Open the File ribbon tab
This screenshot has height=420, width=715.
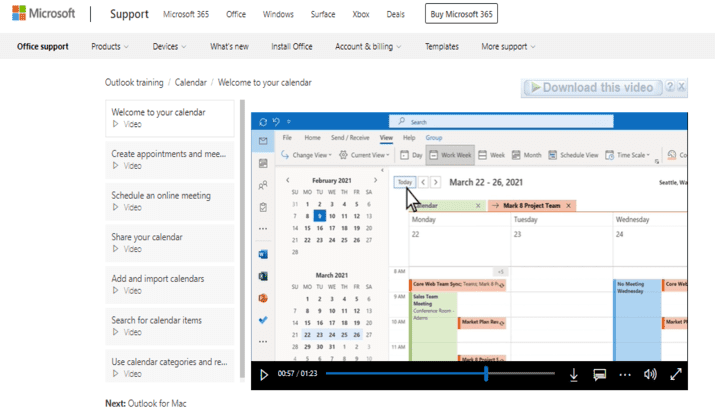tap(287, 138)
